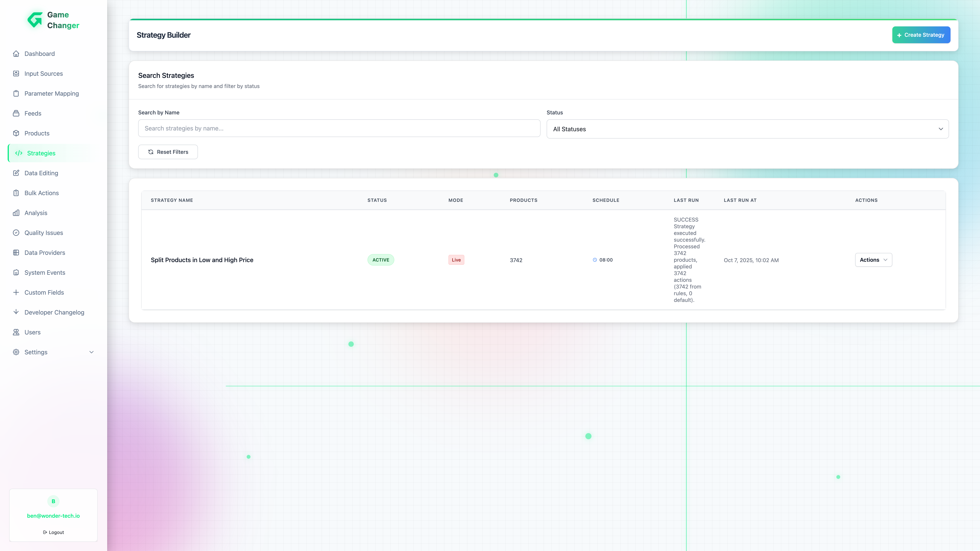
Task: Click the Quality Issues check-circle icon
Action: pos(16,233)
